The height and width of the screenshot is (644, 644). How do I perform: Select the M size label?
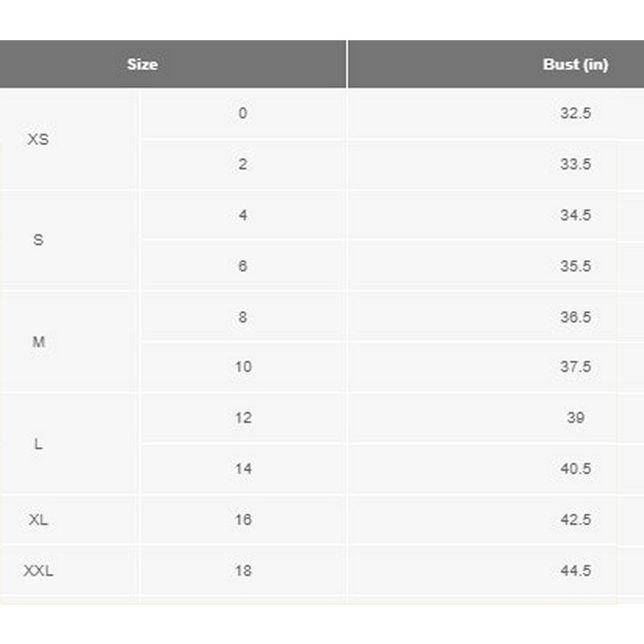[x=39, y=342]
